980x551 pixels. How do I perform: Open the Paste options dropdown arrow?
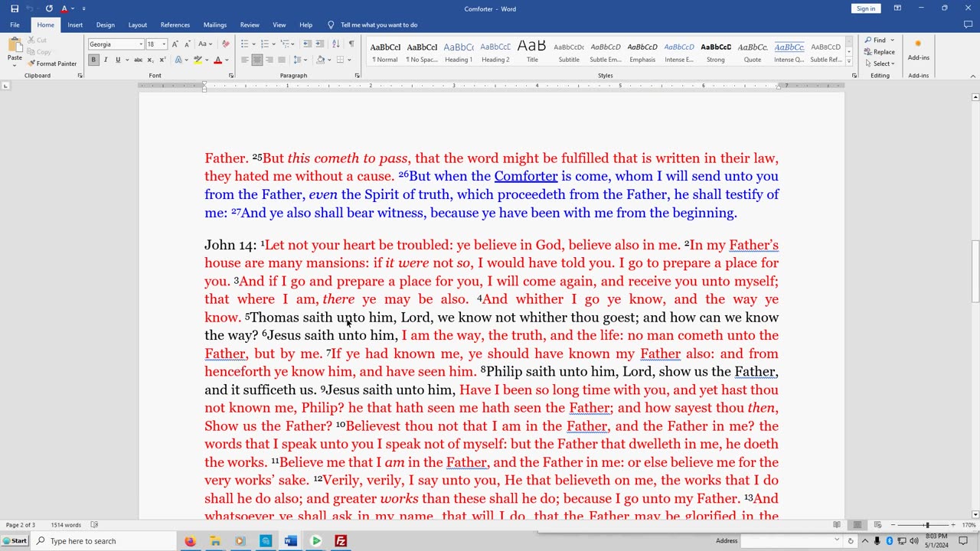point(15,65)
